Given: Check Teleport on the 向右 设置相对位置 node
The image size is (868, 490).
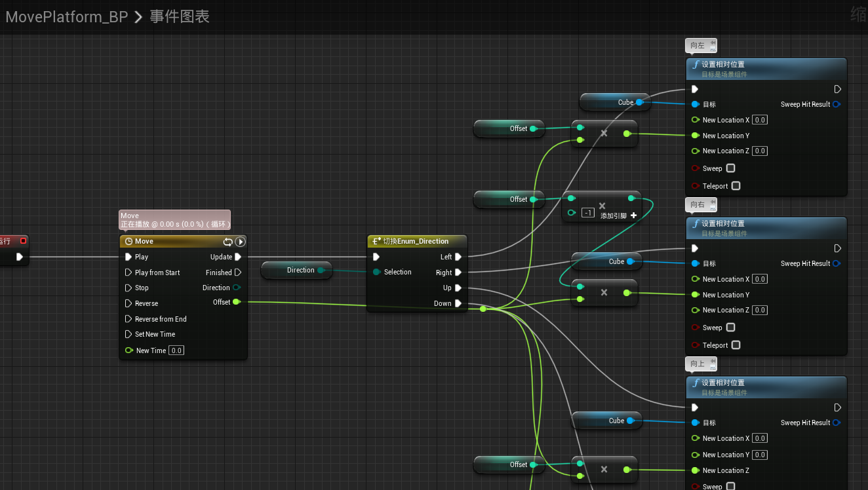Looking at the screenshot, I should tap(735, 345).
